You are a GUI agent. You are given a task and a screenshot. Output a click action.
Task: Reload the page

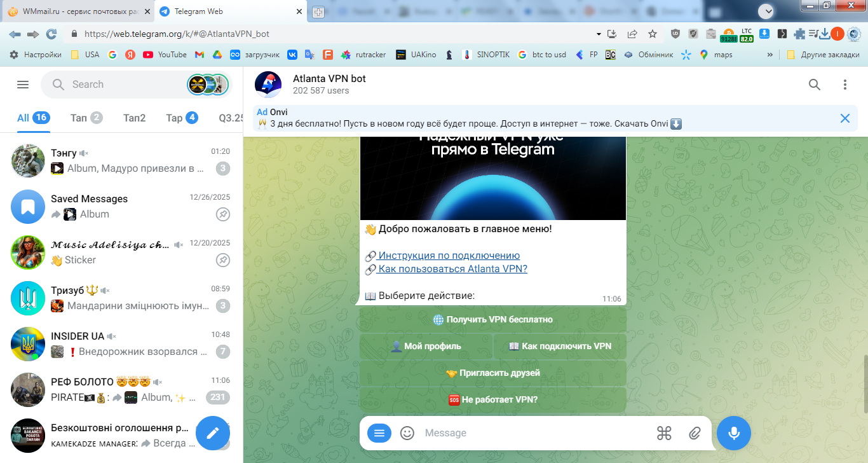pyautogui.click(x=51, y=34)
